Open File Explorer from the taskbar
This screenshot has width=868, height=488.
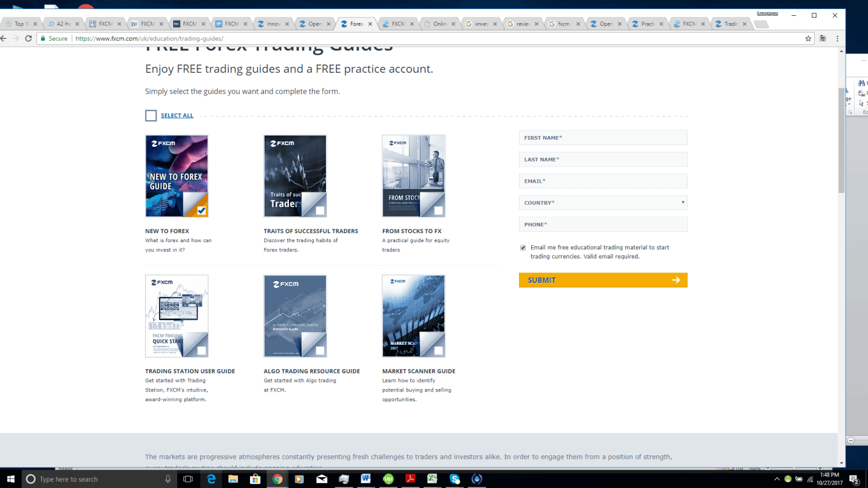click(x=233, y=479)
